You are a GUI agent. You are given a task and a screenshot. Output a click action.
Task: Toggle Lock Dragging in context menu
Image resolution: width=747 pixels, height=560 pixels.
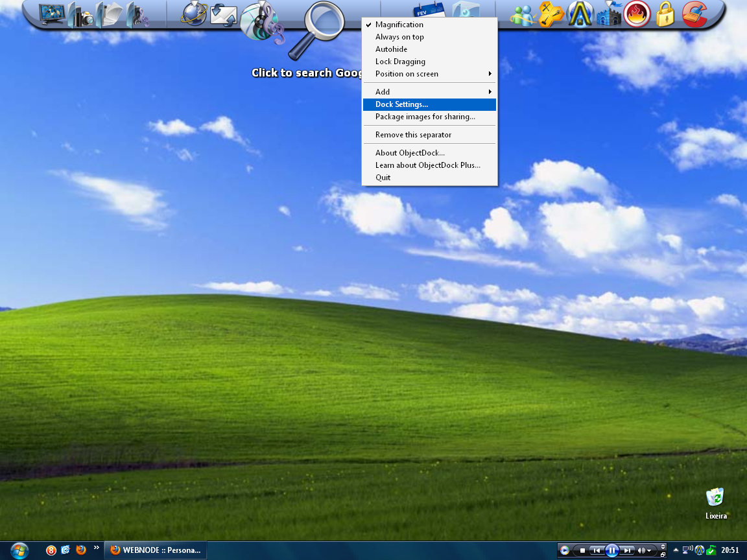[x=400, y=62]
